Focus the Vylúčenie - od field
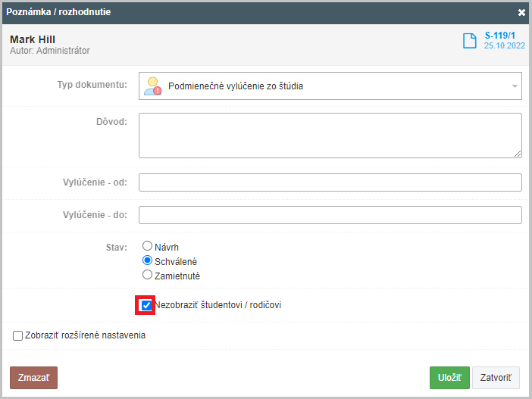The image size is (532, 399). coord(330,182)
